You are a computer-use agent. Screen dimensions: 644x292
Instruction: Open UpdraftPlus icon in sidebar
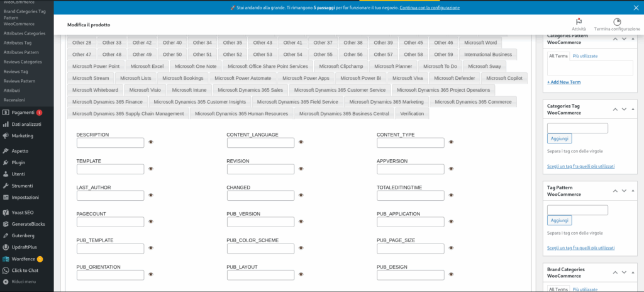(6, 247)
